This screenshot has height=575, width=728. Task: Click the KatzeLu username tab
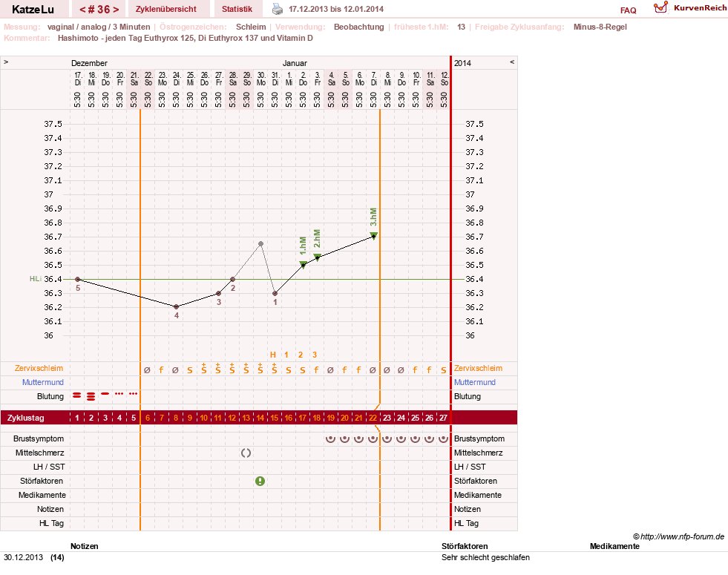coord(33,10)
